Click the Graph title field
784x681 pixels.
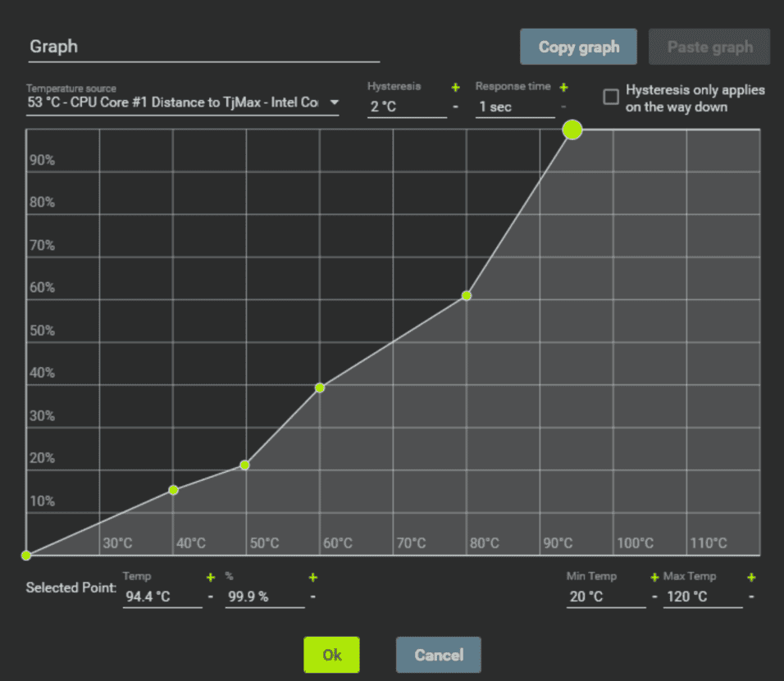pyautogui.click(x=201, y=47)
